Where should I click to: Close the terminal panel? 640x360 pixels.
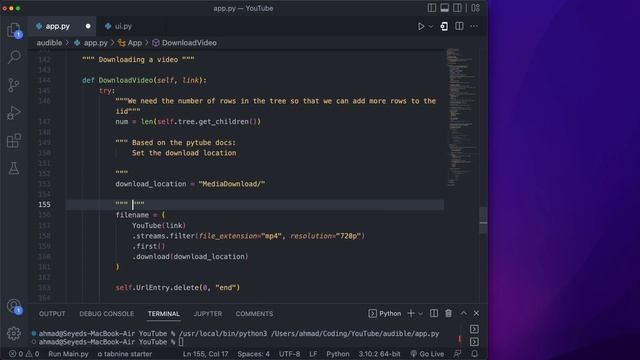click(476, 313)
